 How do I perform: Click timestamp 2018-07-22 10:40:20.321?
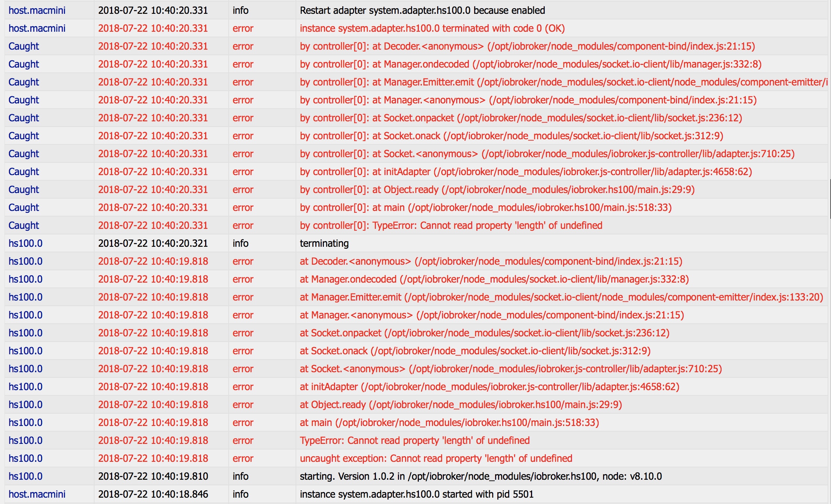153,243
